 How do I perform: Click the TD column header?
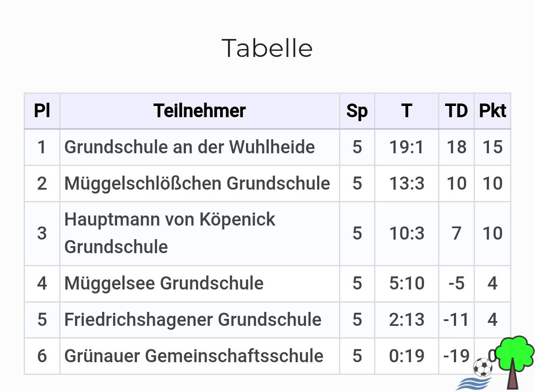coord(457,111)
